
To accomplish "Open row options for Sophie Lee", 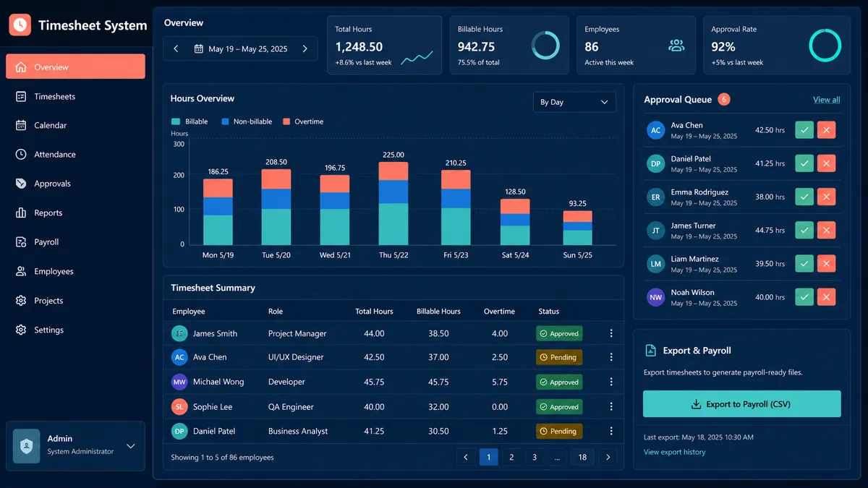I will pos(611,406).
